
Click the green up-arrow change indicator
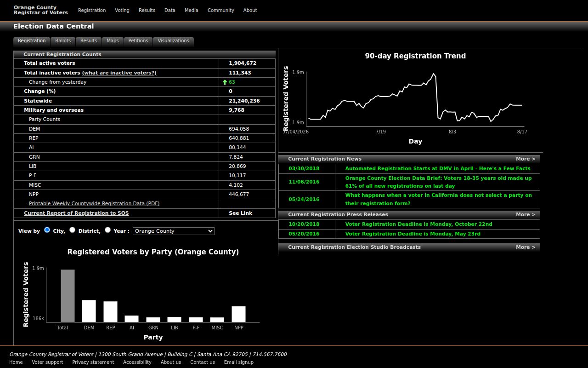coord(225,82)
